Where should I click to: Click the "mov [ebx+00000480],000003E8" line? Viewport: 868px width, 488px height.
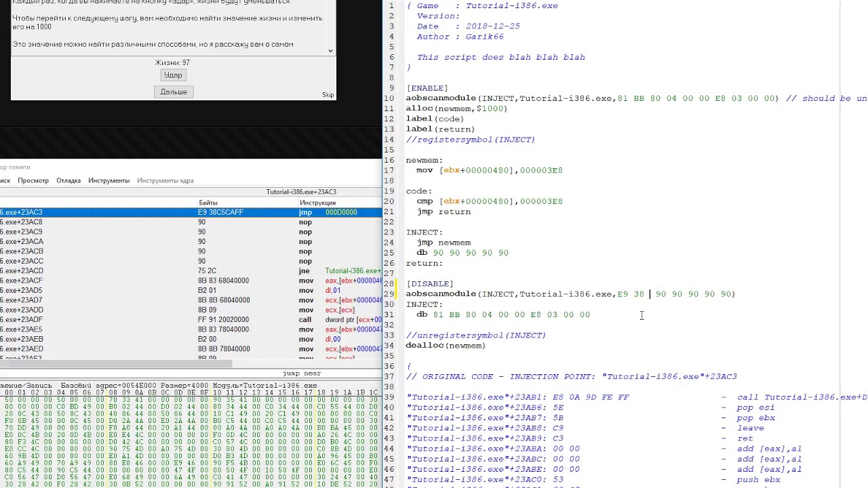click(490, 170)
